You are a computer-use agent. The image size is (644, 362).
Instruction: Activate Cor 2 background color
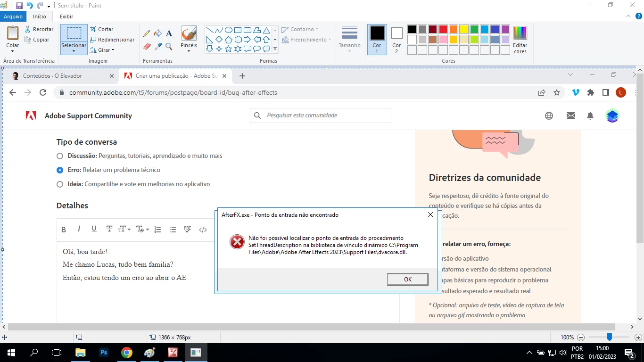pyautogui.click(x=396, y=40)
